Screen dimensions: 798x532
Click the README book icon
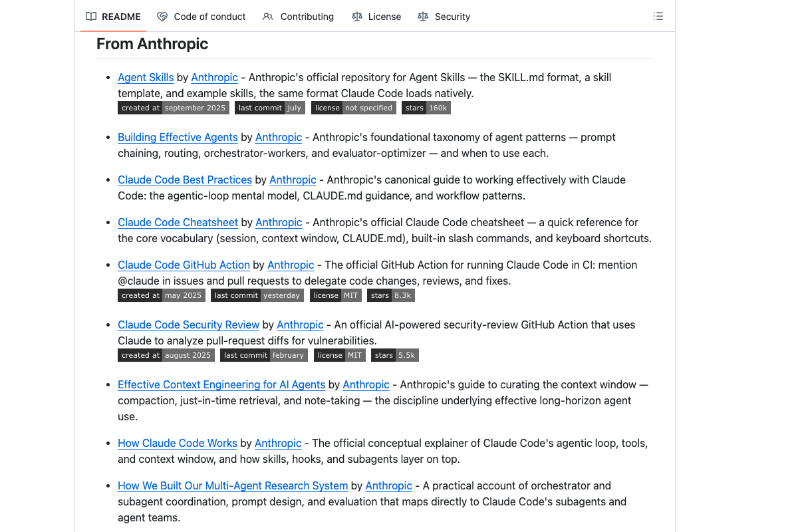(x=91, y=17)
